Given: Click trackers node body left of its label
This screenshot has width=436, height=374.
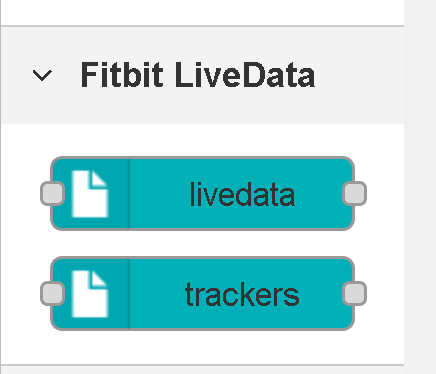Looking at the screenshot, I should point(157,293).
